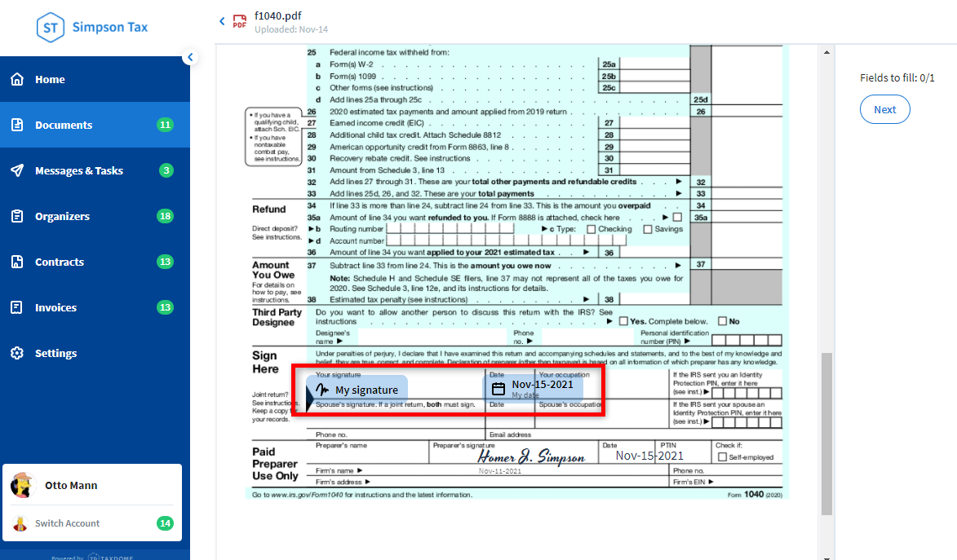Check the Checking account type box
The image size is (957, 560).
pos(592,229)
